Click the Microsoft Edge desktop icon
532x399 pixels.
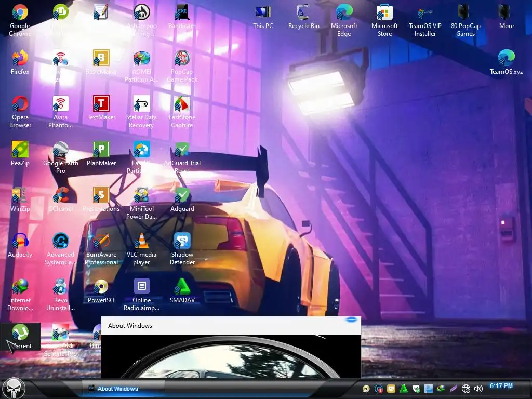[x=344, y=13]
